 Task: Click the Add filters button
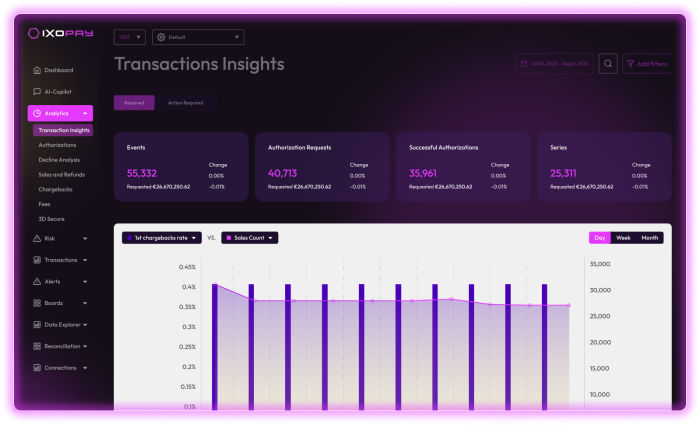pyautogui.click(x=647, y=64)
